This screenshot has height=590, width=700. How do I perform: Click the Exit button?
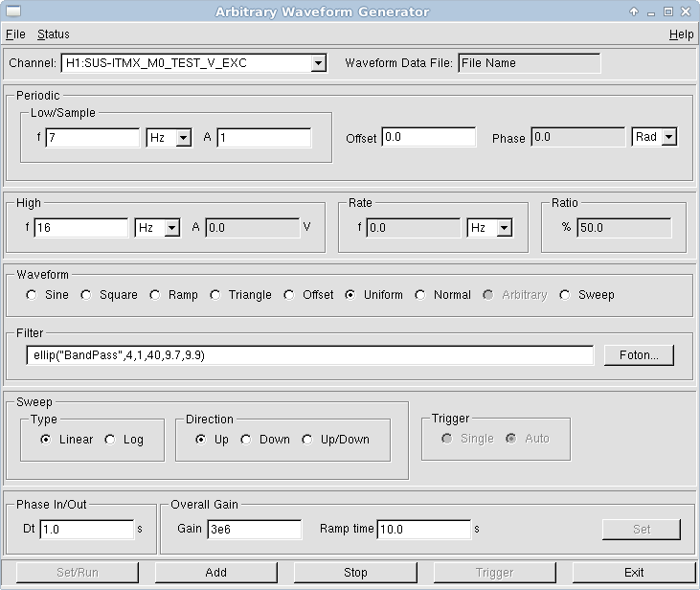(x=634, y=573)
